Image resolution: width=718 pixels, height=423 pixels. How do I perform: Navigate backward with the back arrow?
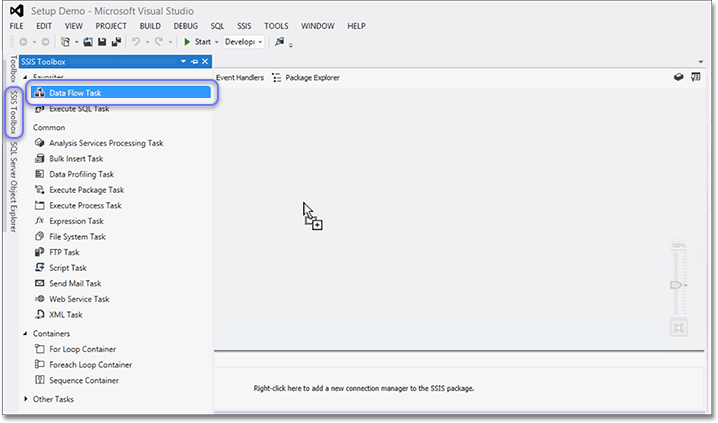click(x=23, y=42)
